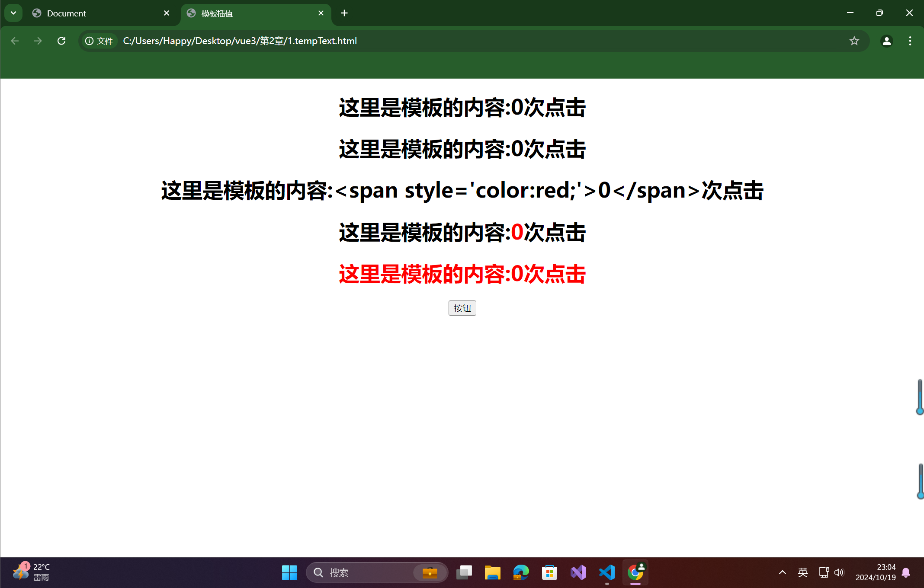
Task: Open Microsoft Store from the taskbar
Action: click(x=549, y=572)
